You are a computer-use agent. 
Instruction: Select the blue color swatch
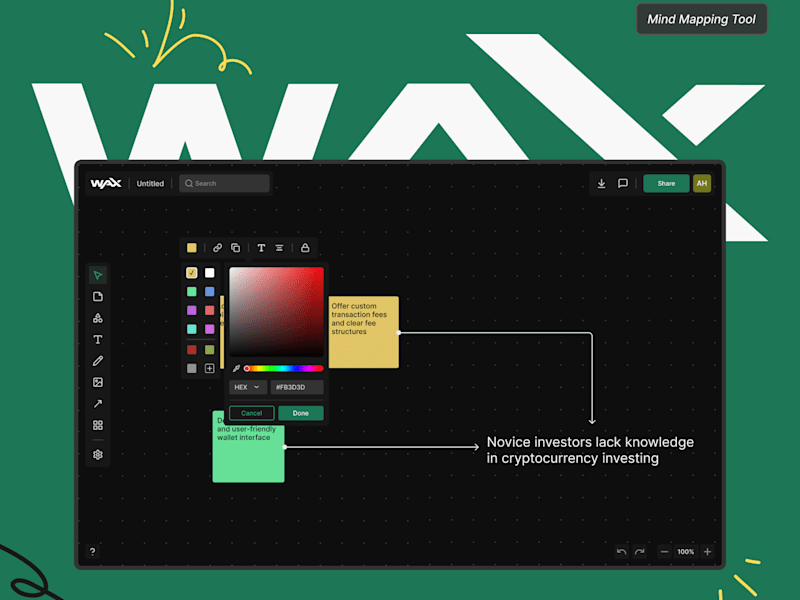(210, 292)
